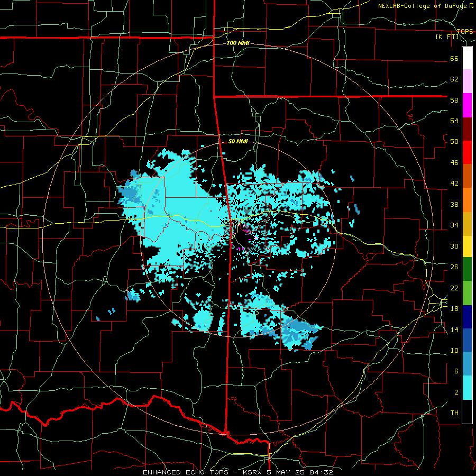Click the yellow legend color band
The width and height of the screenshot is (476, 476).
tap(467, 246)
